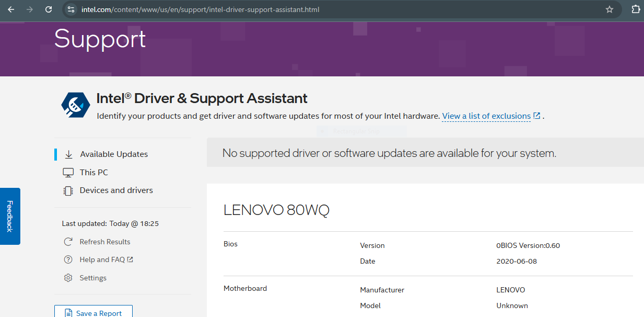The image size is (644, 317).
Task: Click the Bios Date field label
Action: [x=368, y=261]
